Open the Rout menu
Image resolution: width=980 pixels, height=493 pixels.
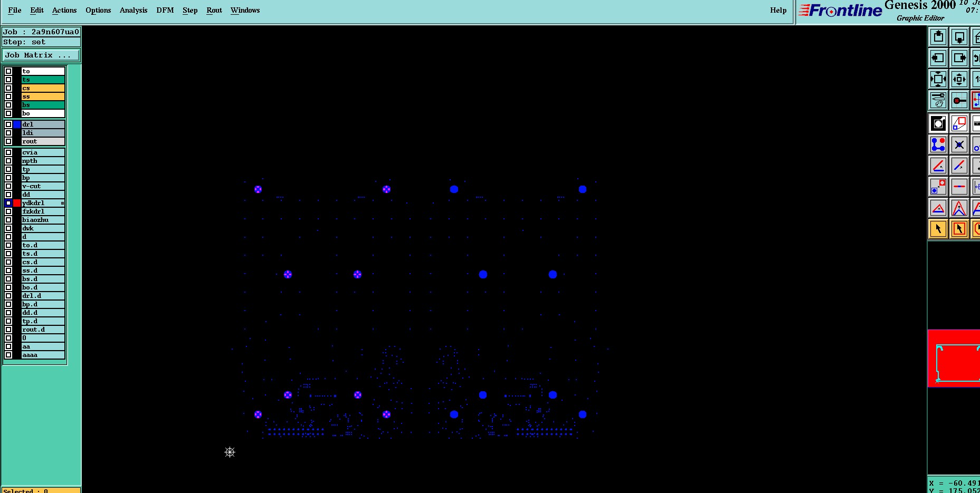click(x=214, y=10)
